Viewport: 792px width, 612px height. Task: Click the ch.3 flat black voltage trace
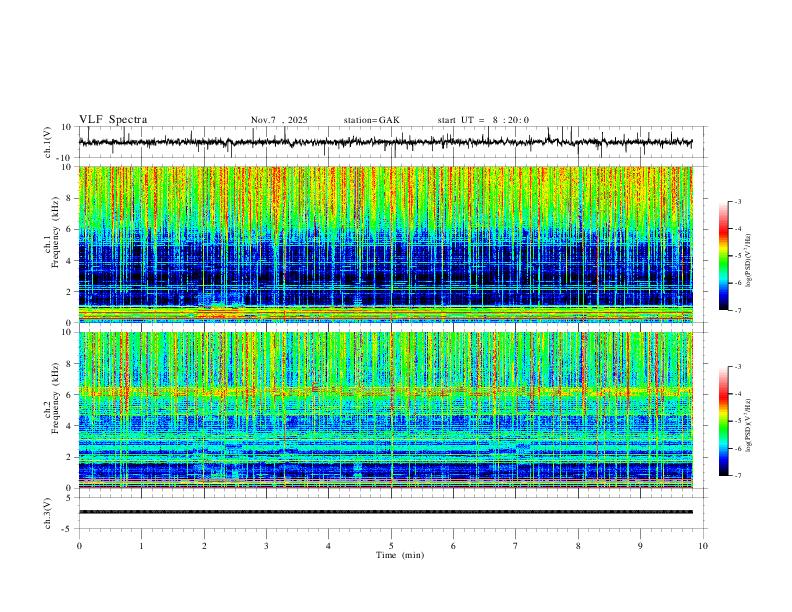tap(385, 512)
